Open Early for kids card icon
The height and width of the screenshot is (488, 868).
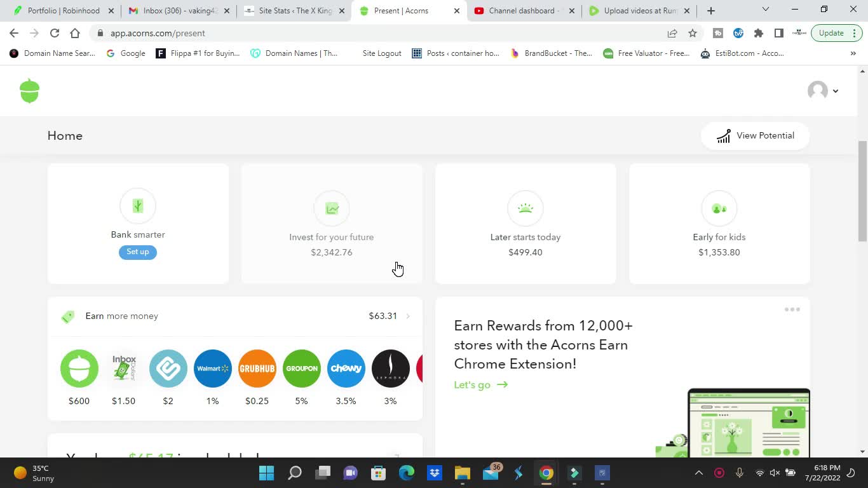pos(719,208)
